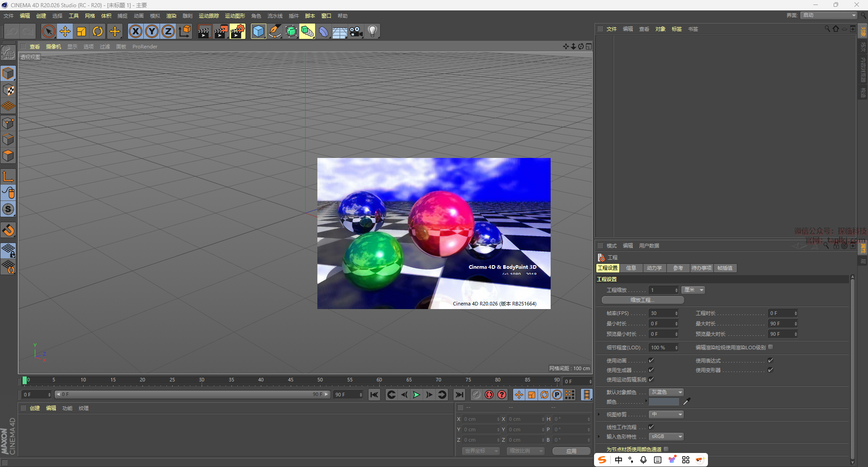This screenshot has height=467, width=868.
Task: Select the Rotate tool icon
Action: pos(98,31)
